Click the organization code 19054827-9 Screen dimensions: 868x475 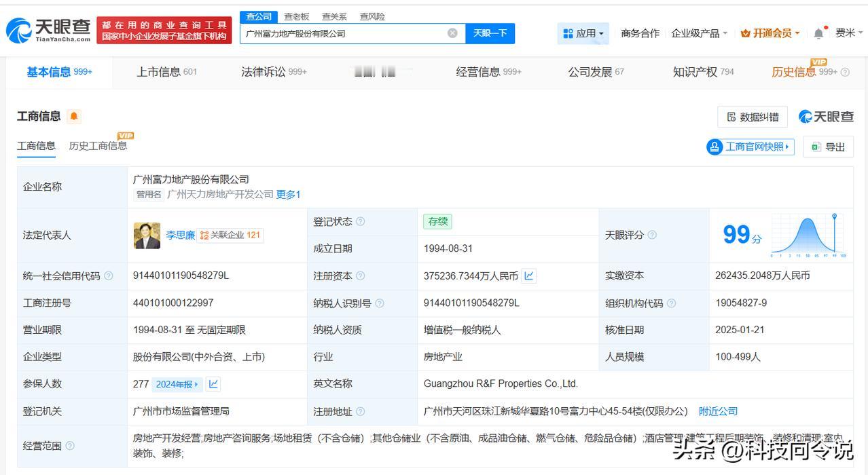point(741,303)
